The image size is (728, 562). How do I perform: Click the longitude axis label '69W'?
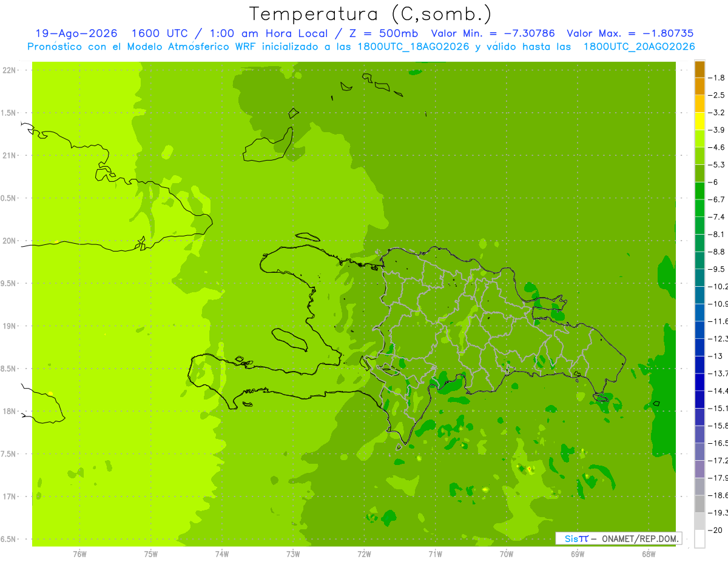pos(578,554)
